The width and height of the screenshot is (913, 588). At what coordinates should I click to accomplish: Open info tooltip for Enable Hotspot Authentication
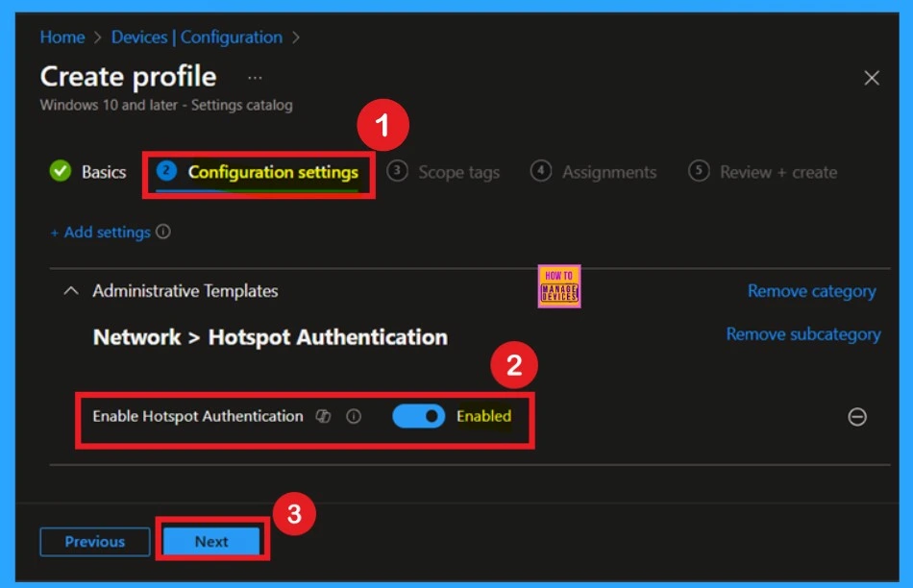(354, 416)
